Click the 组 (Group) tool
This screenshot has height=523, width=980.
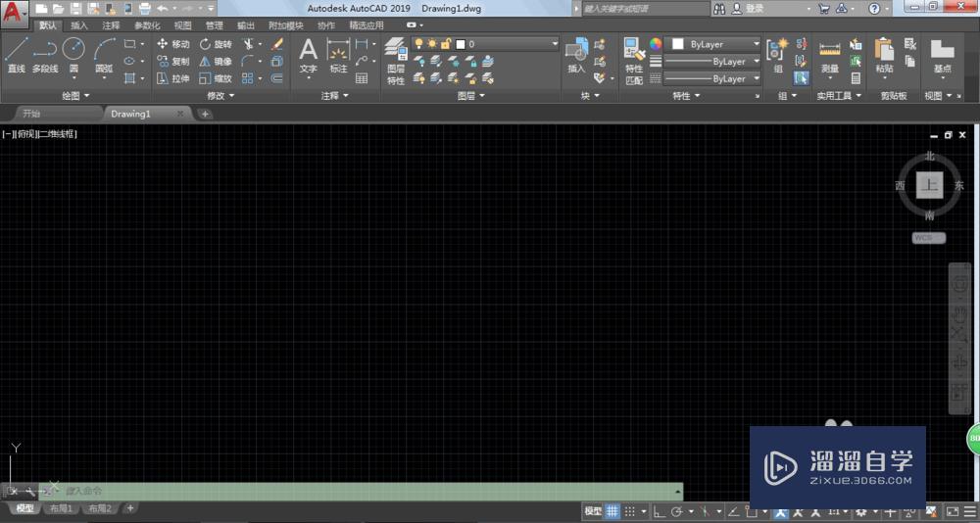(778, 56)
